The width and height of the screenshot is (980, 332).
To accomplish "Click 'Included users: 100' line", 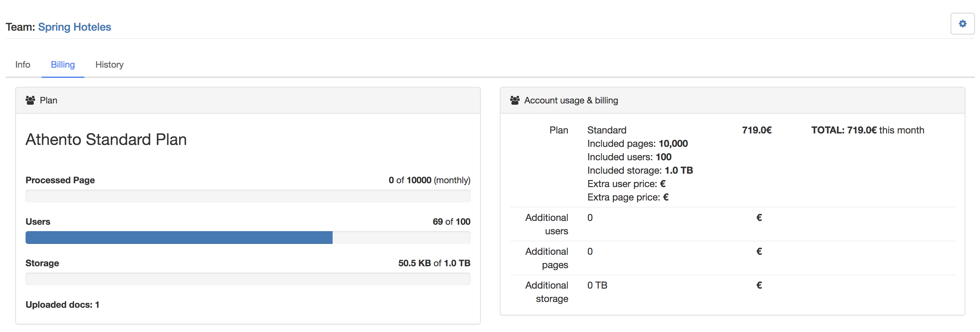I will point(629,157).
